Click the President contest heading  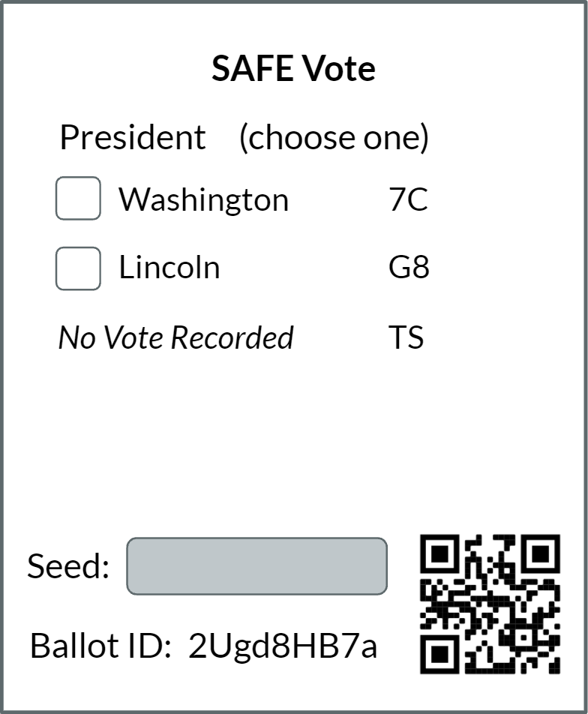point(133,137)
